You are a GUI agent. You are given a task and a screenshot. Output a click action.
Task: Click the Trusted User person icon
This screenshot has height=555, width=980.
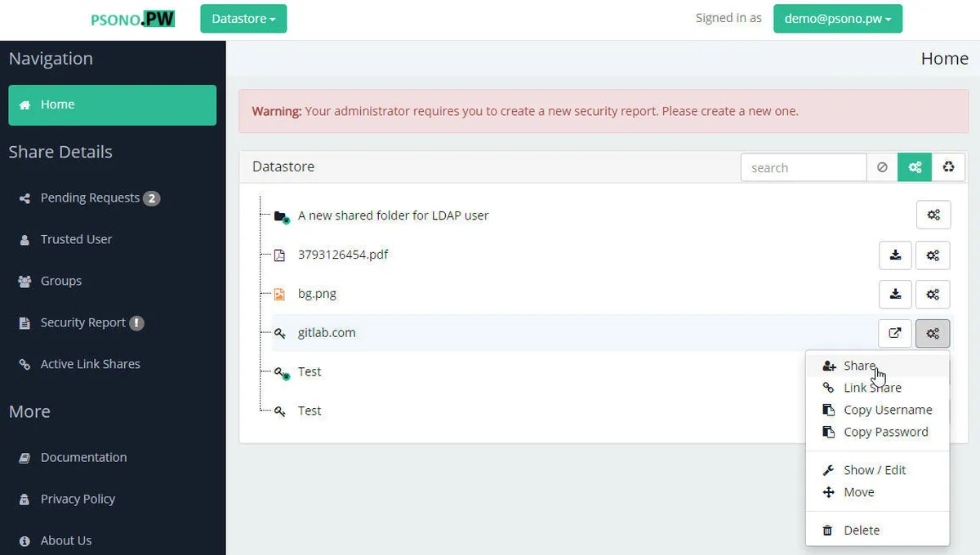tap(24, 239)
